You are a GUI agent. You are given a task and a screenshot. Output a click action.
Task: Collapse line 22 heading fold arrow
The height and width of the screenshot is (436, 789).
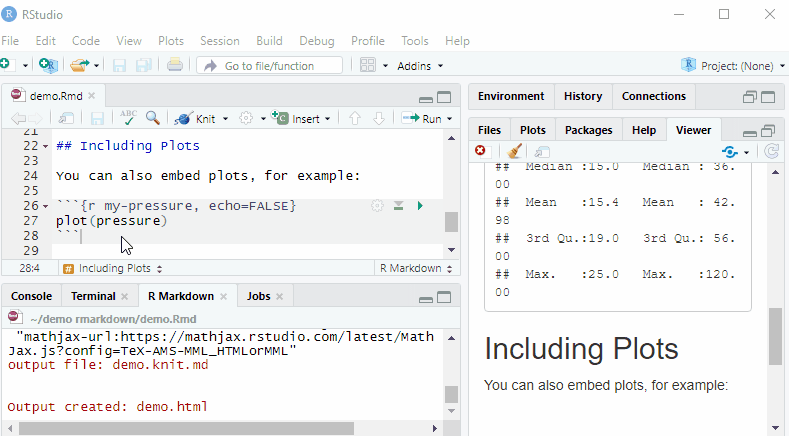pyautogui.click(x=45, y=147)
